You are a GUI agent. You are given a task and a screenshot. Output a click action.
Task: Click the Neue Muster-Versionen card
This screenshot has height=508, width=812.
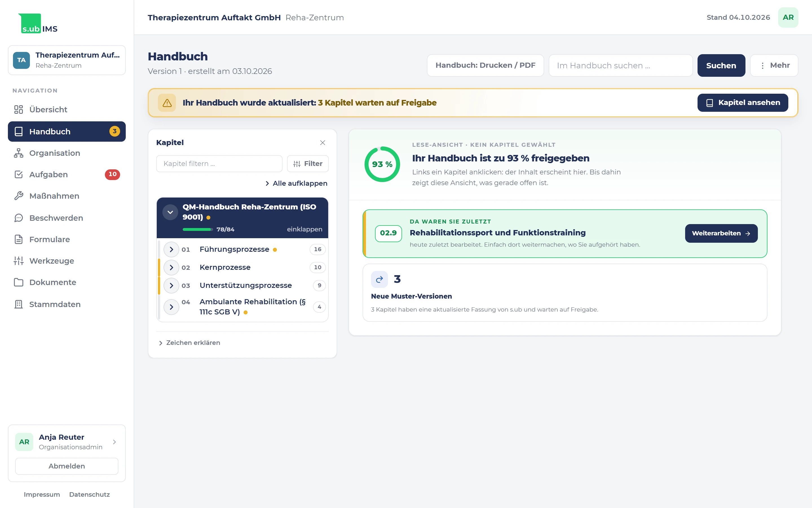pyautogui.click(x=565, y=293)
